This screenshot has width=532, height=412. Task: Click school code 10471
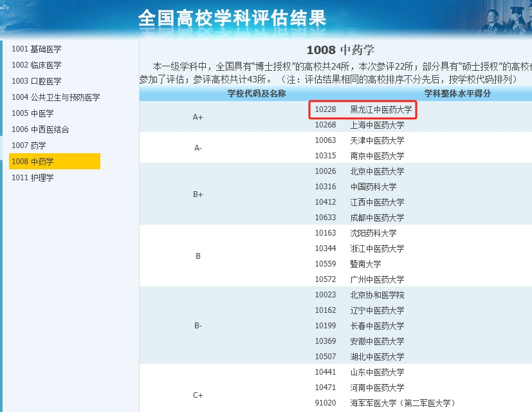(x=326, y=388)
